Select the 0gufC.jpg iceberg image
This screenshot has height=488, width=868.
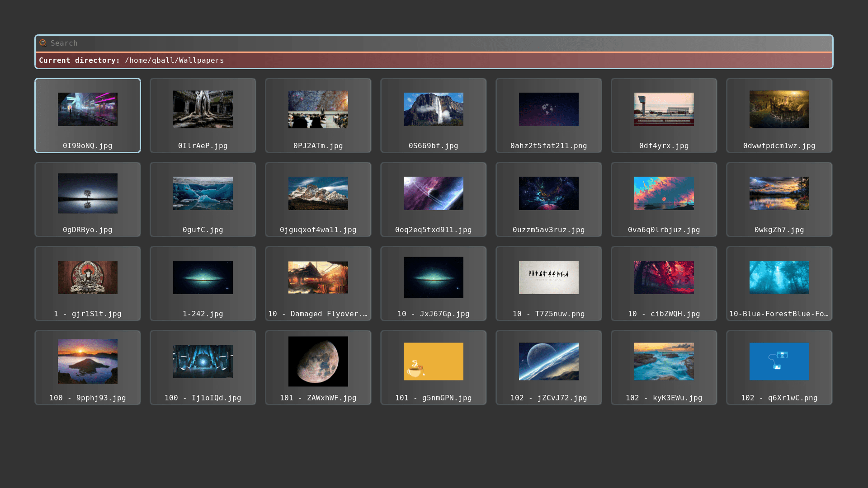203,199
